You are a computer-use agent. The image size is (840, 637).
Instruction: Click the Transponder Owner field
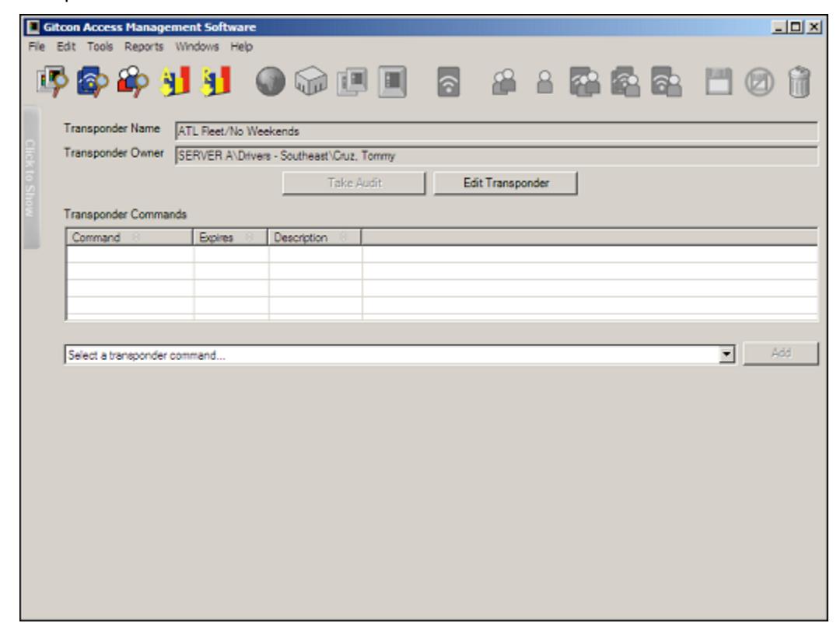pyautogui.click(x=496, y=156)
